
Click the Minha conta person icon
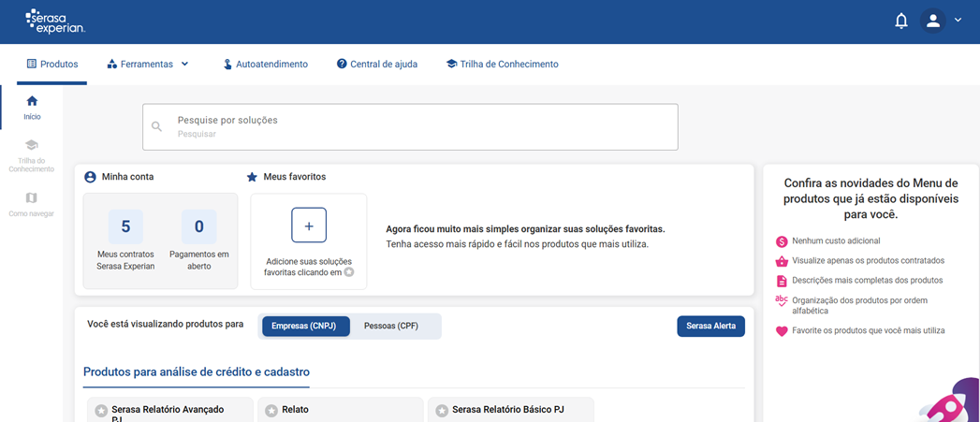click(x=90, y=177)
